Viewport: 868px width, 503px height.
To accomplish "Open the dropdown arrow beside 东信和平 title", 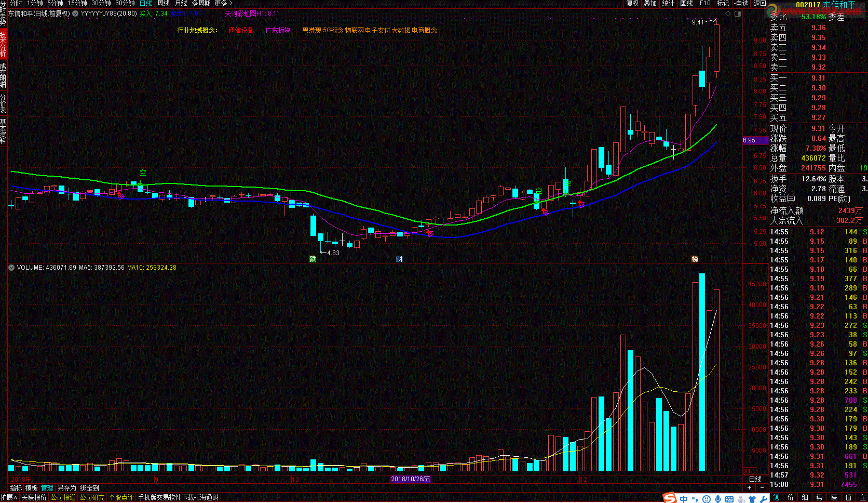I will point(75,14).
